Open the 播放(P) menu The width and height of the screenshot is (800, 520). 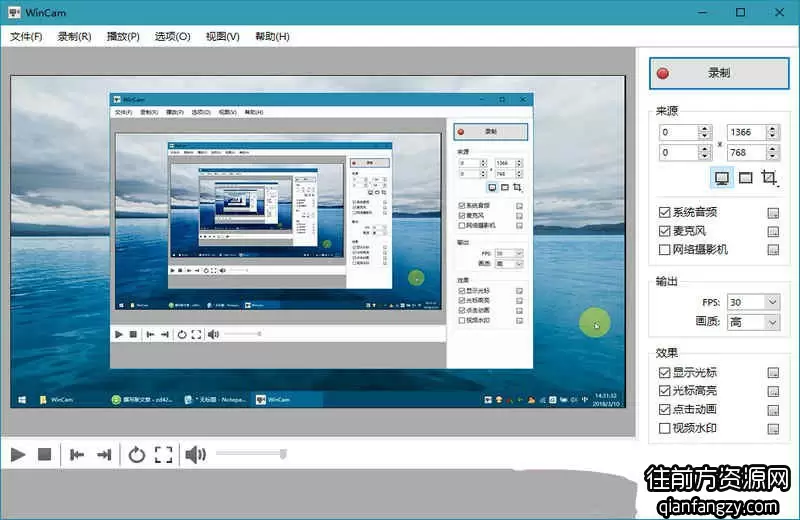[123, 37]
